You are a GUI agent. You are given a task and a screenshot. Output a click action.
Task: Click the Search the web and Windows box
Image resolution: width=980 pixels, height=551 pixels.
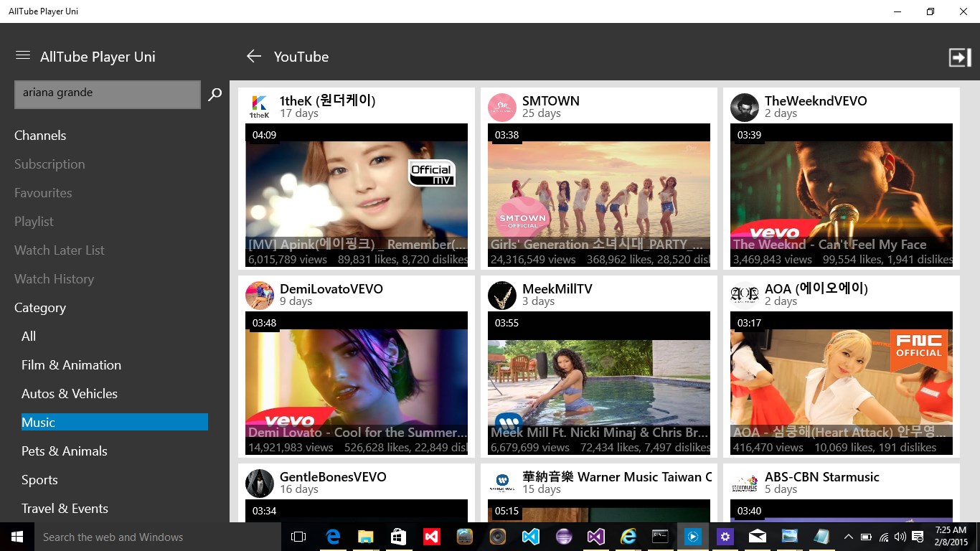[158, 537]
